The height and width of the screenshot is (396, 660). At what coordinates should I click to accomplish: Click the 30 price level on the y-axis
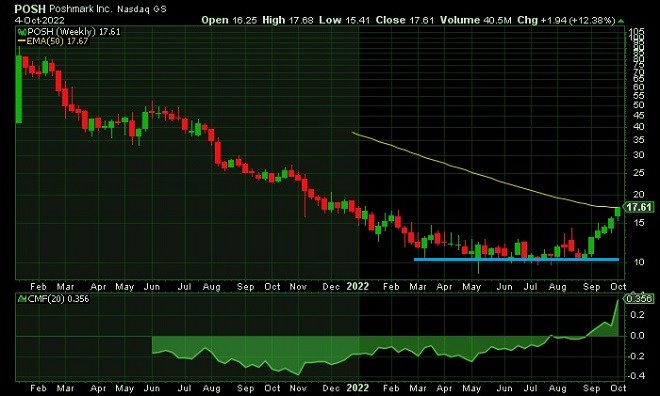639,155
